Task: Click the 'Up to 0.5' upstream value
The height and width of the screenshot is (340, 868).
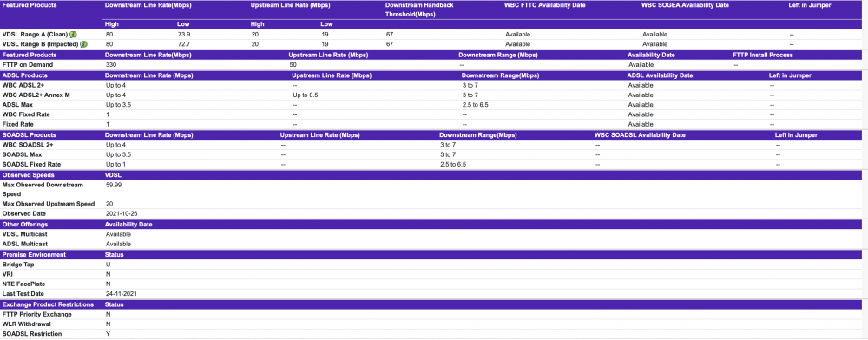Action: tap(306, 95)
